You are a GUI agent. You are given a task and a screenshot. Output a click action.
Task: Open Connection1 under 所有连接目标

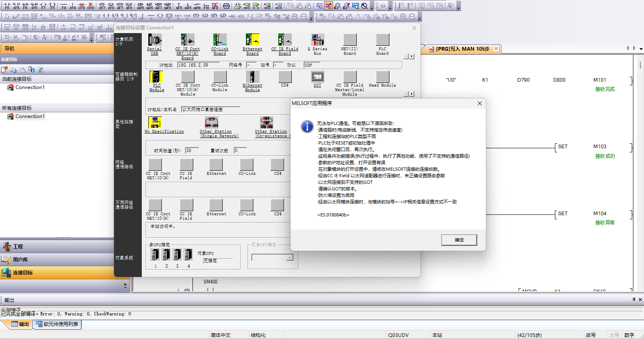(30, 116)
